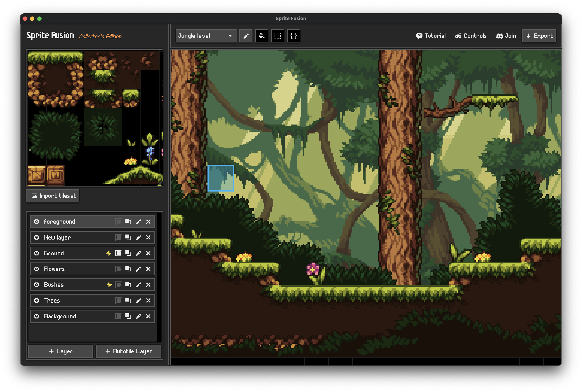Pick the grass-topped dirt block tile

56,80
